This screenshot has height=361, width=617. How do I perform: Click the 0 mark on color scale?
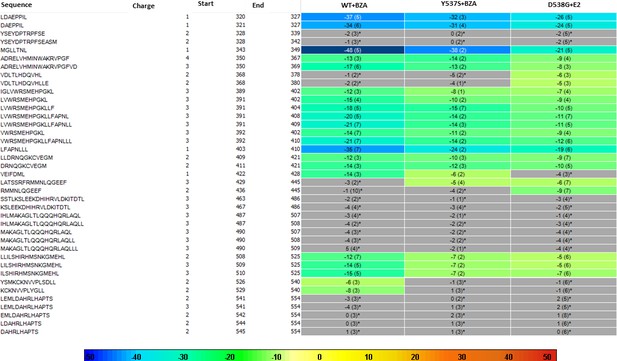[319, 357]
